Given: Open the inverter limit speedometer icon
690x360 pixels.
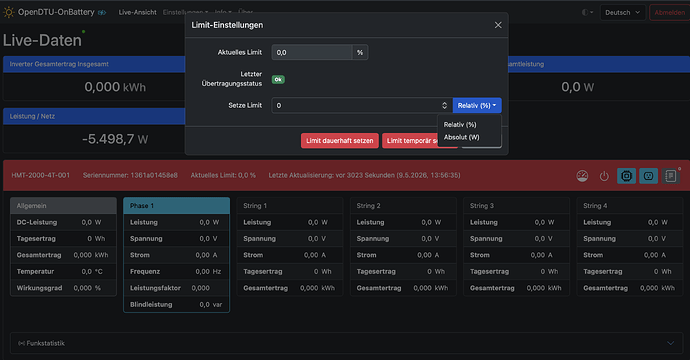Looking at the screenshot, I should (x=582, y=176).
